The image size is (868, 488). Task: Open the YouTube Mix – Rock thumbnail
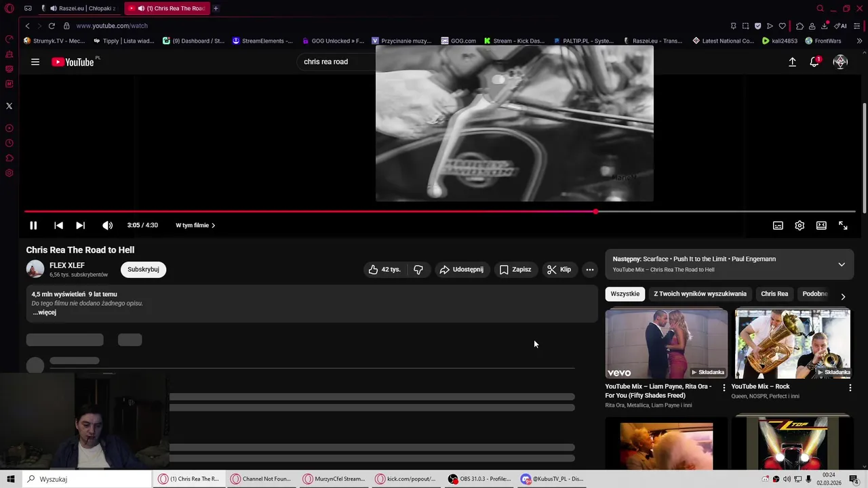[x=793, y=344]
